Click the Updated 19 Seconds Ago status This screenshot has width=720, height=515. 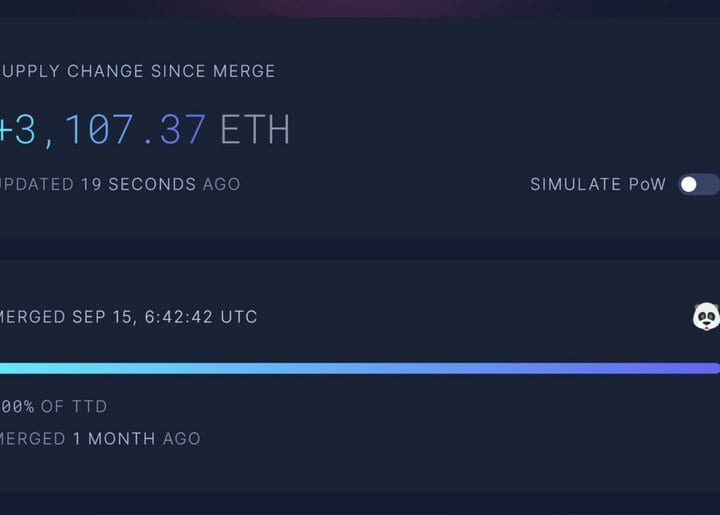tap(119, 184)
